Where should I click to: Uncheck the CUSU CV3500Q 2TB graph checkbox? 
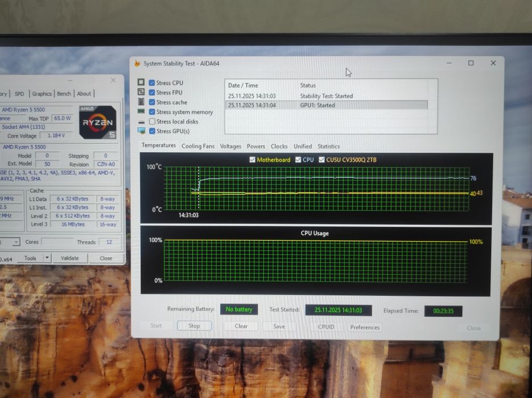click(321, 160)
